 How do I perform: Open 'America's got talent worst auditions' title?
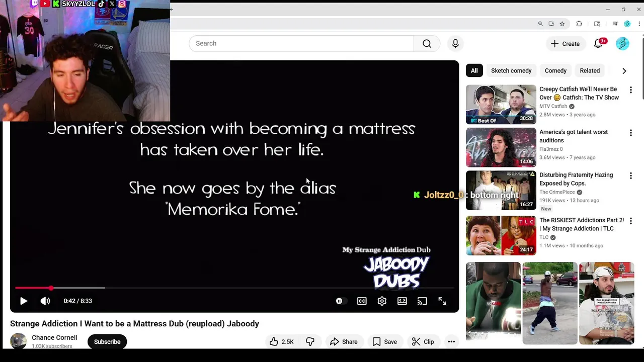click(x=574, y=136)
